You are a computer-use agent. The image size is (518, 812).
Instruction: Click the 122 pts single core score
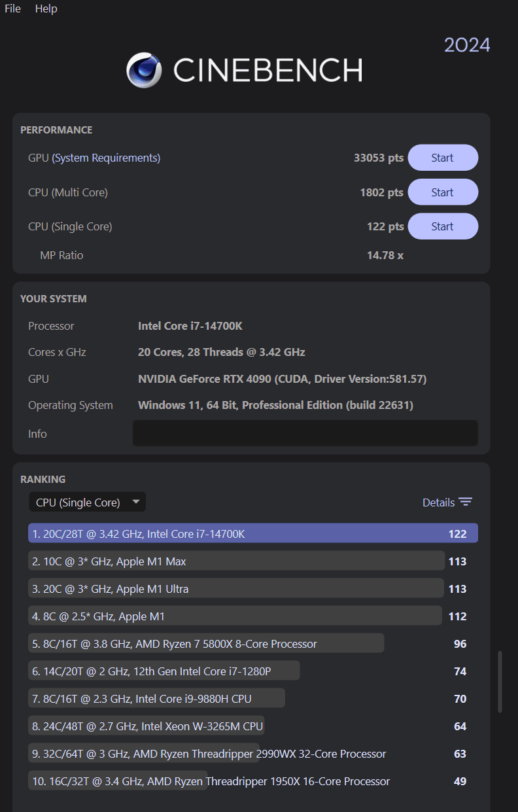tap(385, 226)
